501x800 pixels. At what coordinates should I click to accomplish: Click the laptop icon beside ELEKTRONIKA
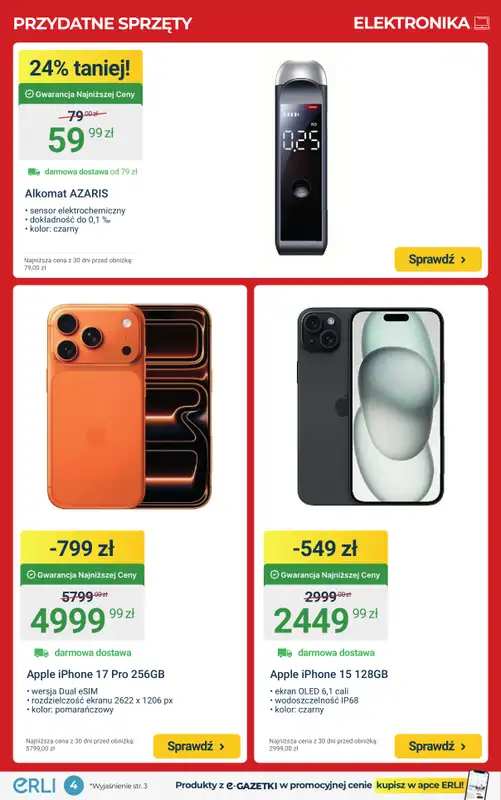click(x=482, y=22)
